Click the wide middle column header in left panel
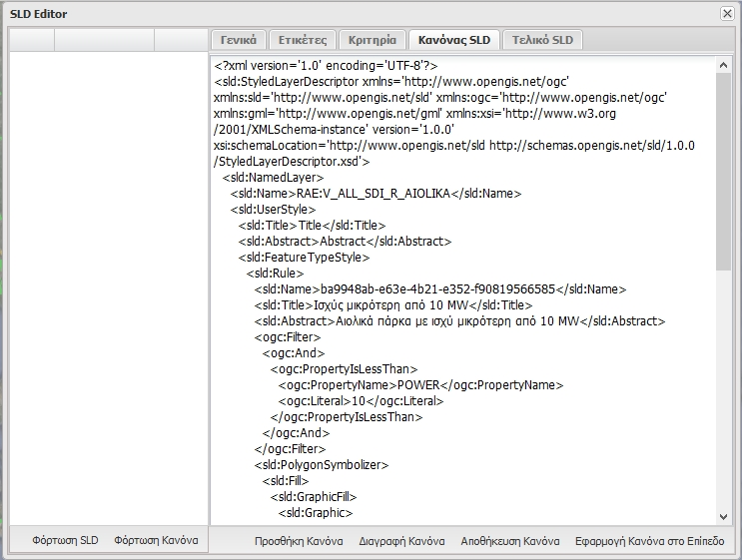 point(104,40)
